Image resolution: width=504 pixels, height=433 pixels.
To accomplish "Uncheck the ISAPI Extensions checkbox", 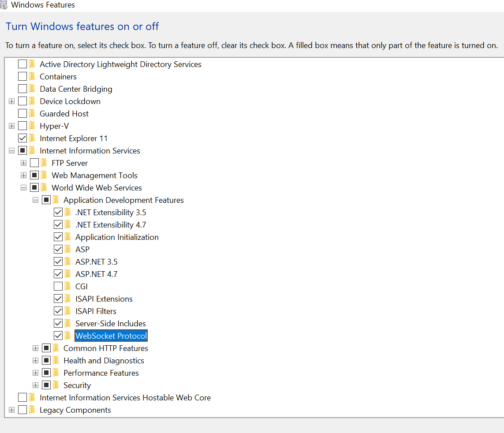I will point(58,299).
